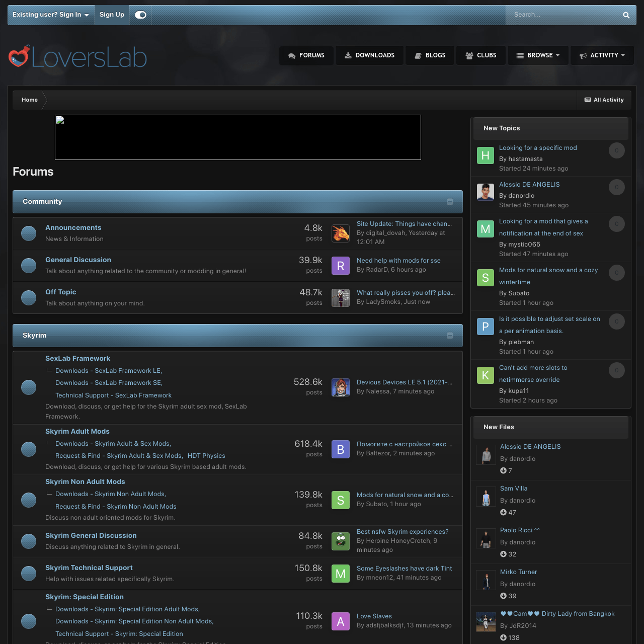The width and height of the screenshot is (644, 644).
Task: Click the Skyrim Adult Mods status icon
Action: point(29,449)
